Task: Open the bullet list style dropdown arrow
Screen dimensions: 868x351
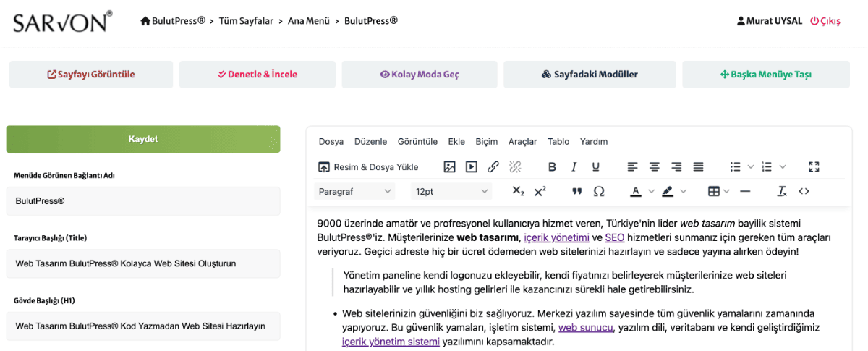Action: [750, 167]
